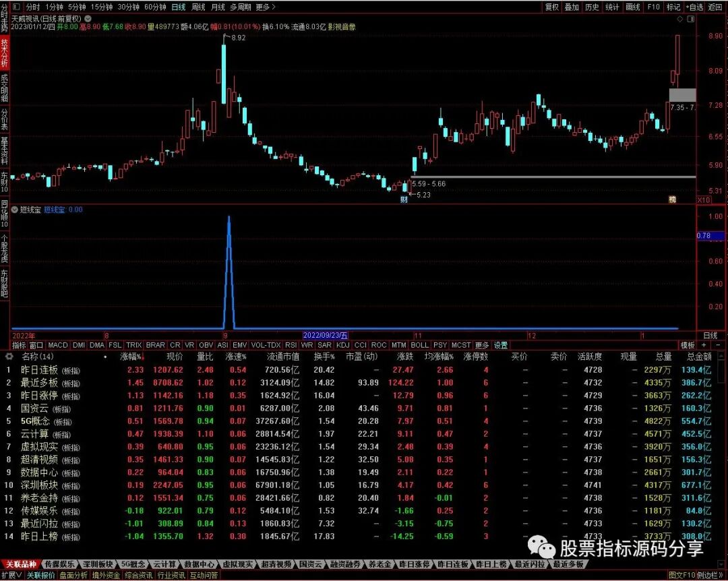Select the BOLL indicator
Viewport: 728px width, 581px height.
[420, 345]
